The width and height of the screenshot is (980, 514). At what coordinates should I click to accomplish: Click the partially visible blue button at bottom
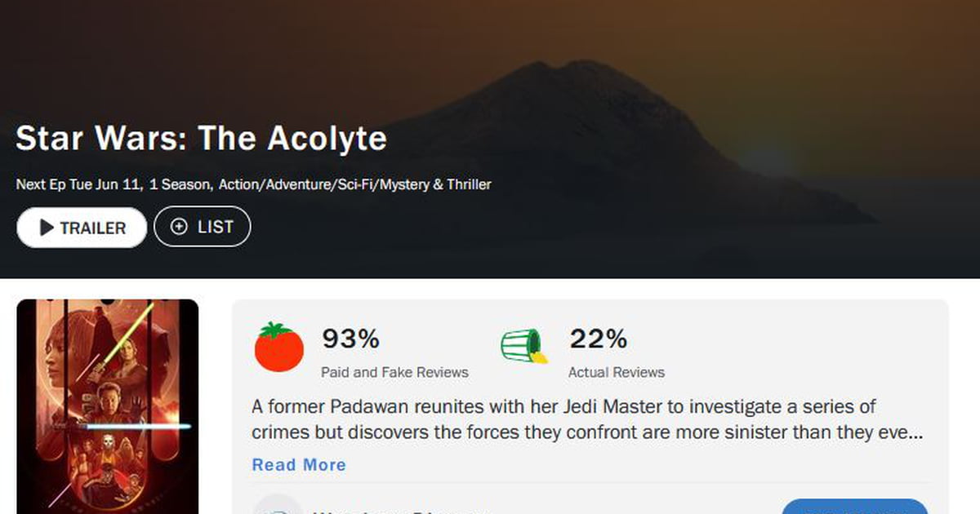coord(855,506)
